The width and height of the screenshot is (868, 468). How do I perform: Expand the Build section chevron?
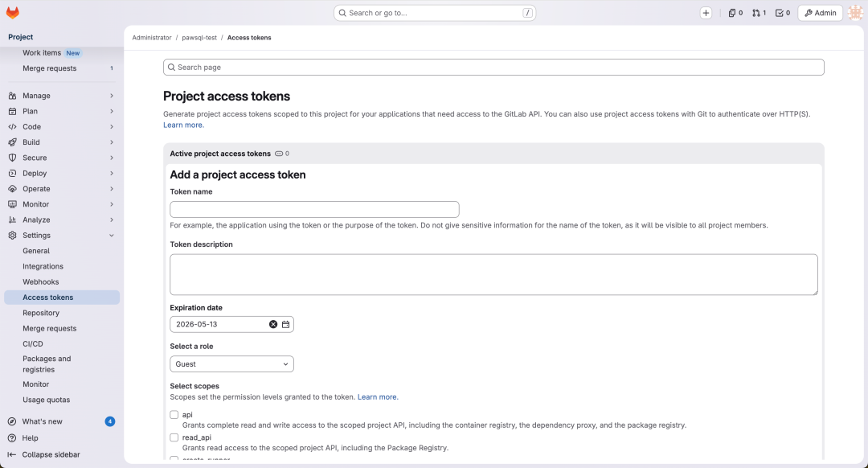(x=111, y=142)
